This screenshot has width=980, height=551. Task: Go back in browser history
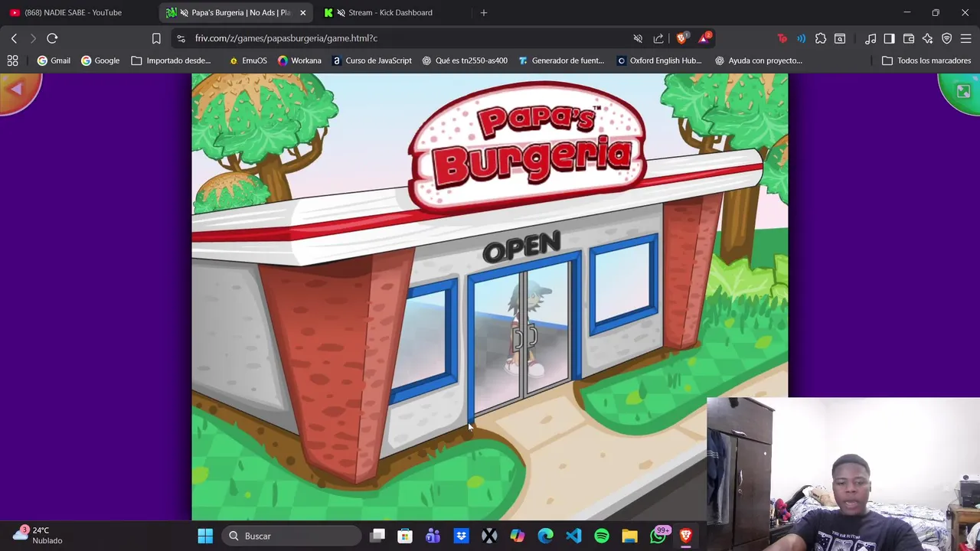(x=14, y=38)
